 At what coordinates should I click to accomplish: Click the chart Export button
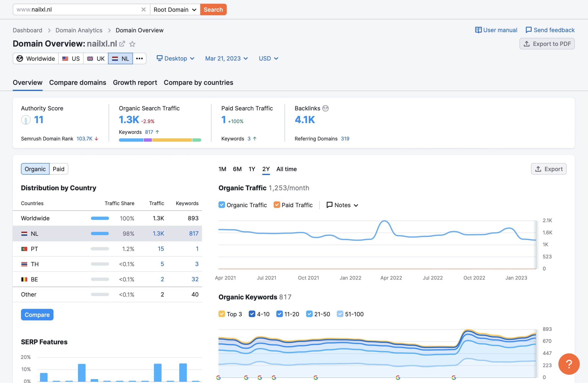point(549,169)
